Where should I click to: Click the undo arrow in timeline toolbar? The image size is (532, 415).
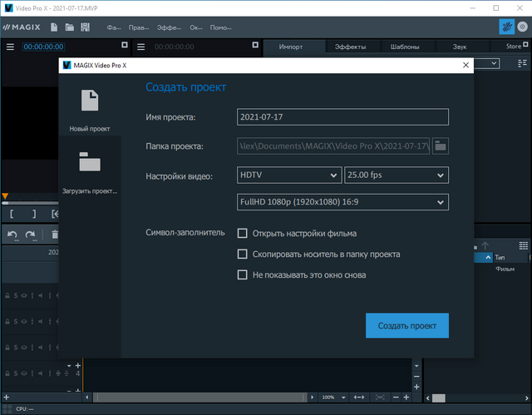[12, 235]
